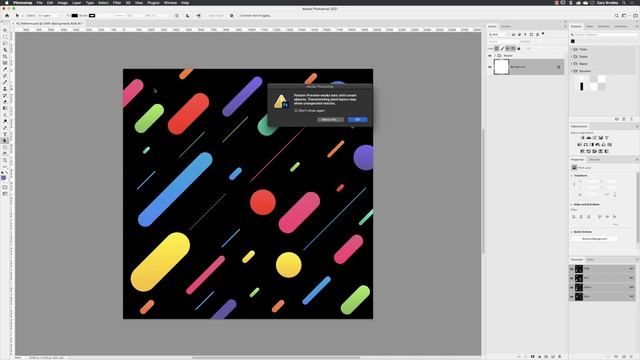Image resolution: width=640 pixels, height=360 pixels.
Task: Select the Clone Stamp tool
Action: tap(5, 89)
